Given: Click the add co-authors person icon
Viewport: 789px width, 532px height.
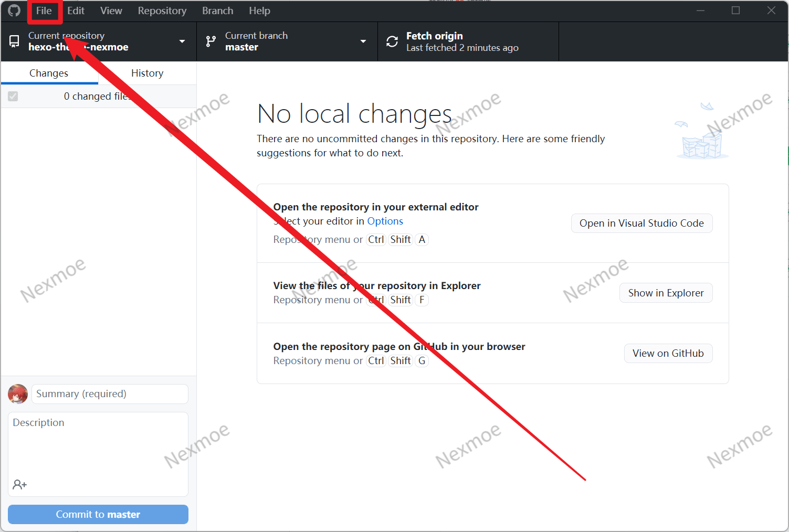Looking at the screenshot, I should tap(20, 484).
